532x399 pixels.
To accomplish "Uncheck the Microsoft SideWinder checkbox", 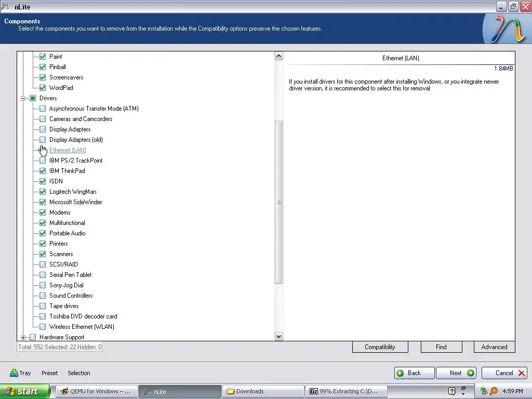I will 43,202.
